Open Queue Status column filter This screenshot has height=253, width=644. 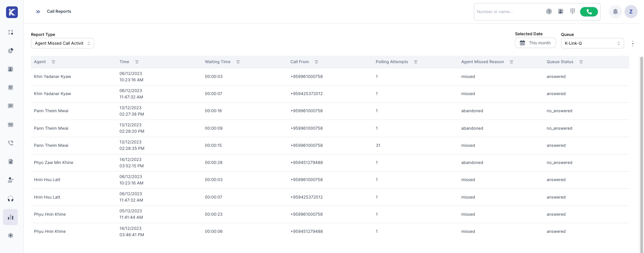coord(581,62)
